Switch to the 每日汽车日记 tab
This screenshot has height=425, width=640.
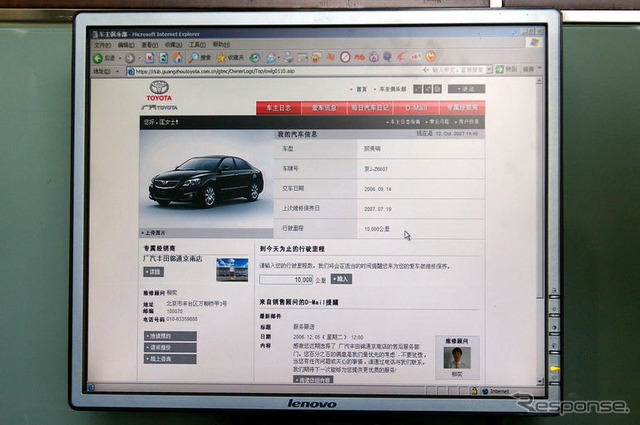(370, 108)
